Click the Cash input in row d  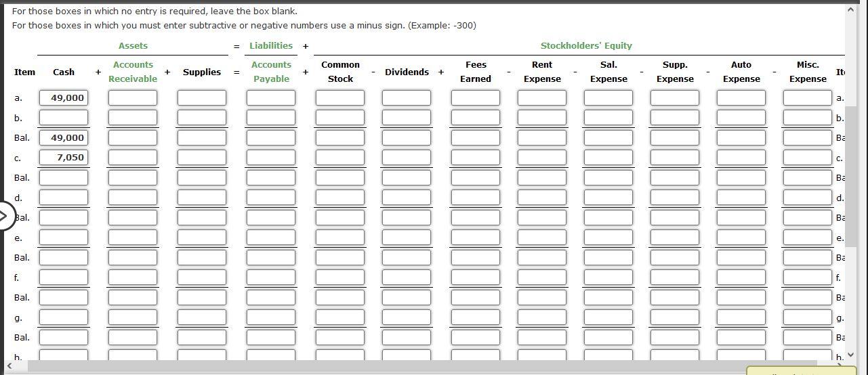(64, 198)
